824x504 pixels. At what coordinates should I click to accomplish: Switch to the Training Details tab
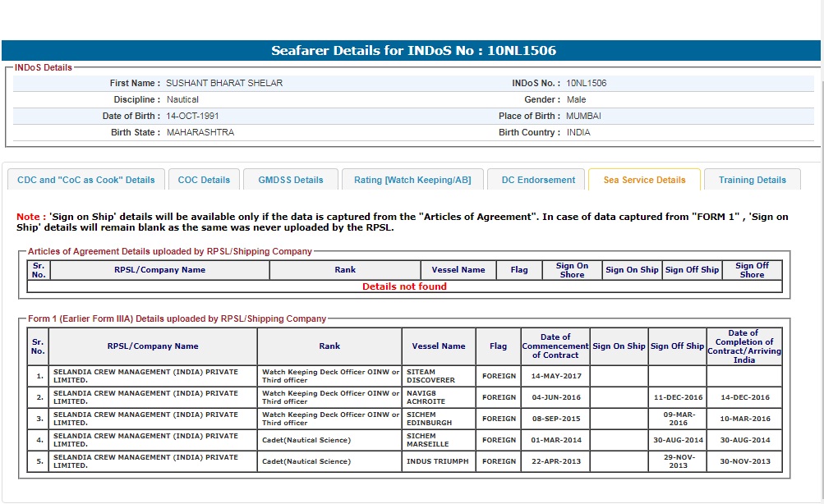(752, 180)
